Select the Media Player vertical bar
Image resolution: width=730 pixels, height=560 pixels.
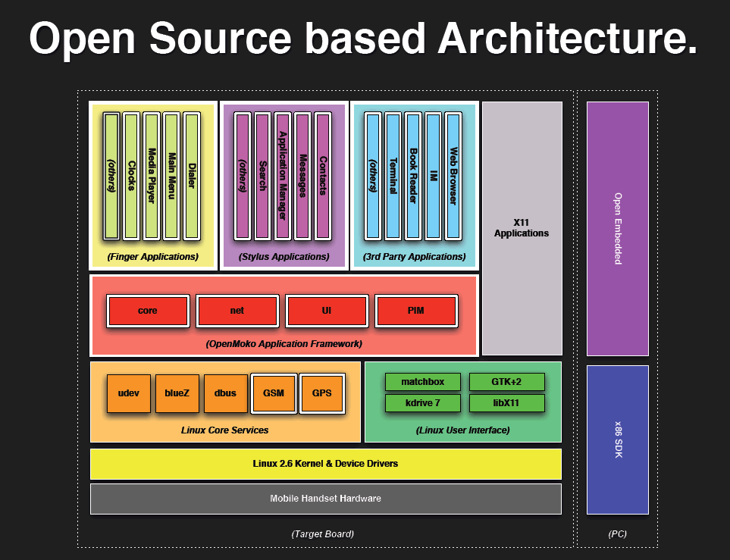click(x=152, y=176)
